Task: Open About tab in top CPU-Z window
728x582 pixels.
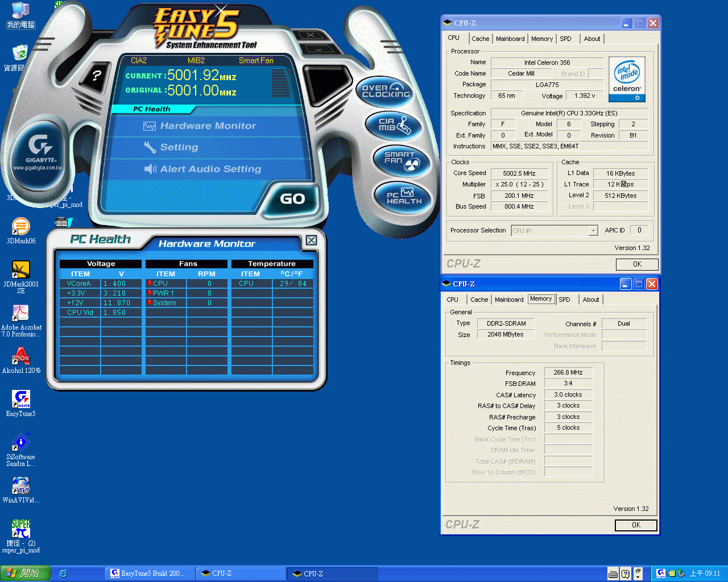Action: click(x=592, y=39)
